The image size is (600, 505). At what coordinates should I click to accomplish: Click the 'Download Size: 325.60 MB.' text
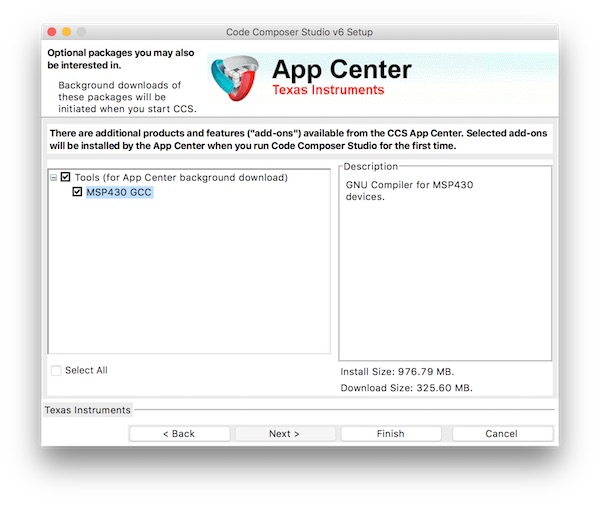coord(406,388)
